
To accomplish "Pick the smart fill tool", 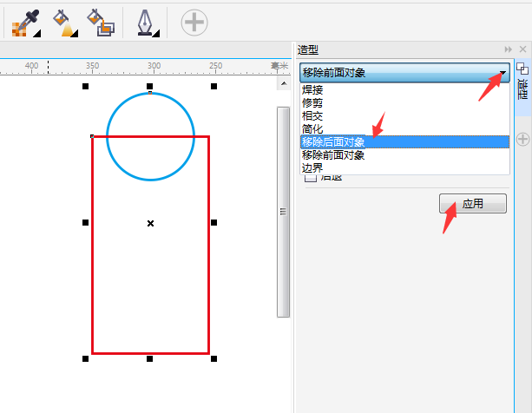I will (x=100, y=21).
